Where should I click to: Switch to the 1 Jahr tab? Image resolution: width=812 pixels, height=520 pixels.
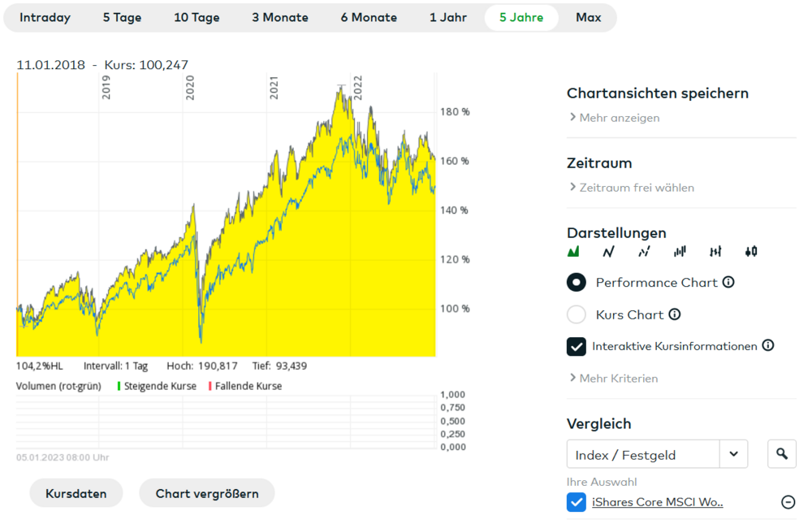tap(448, 17)
